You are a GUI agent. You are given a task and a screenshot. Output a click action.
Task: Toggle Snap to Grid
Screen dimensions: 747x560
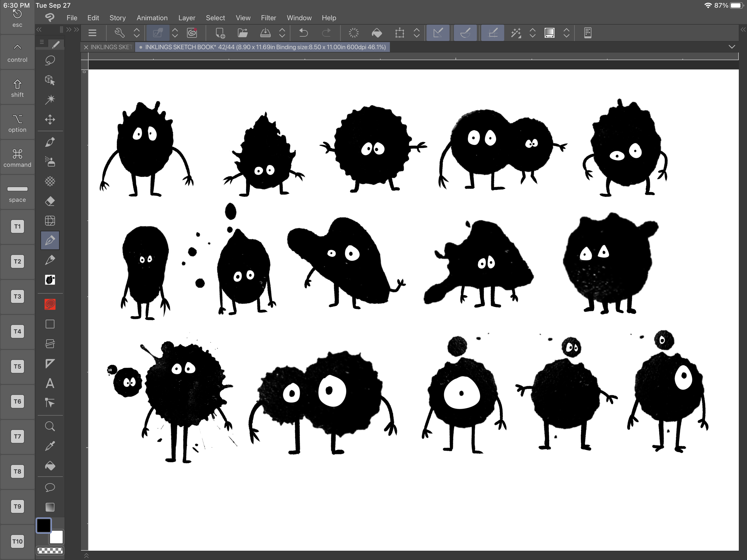[x=493, y=33]
